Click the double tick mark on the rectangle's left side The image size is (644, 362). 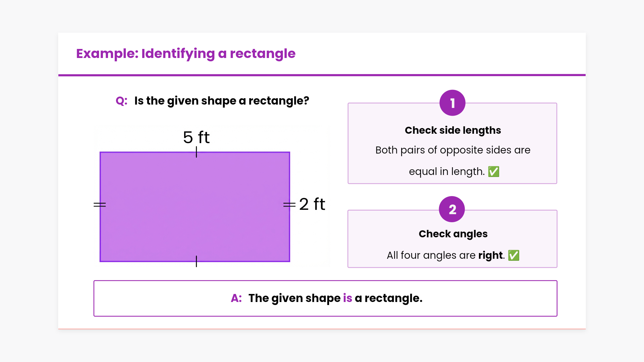point(100,204)
